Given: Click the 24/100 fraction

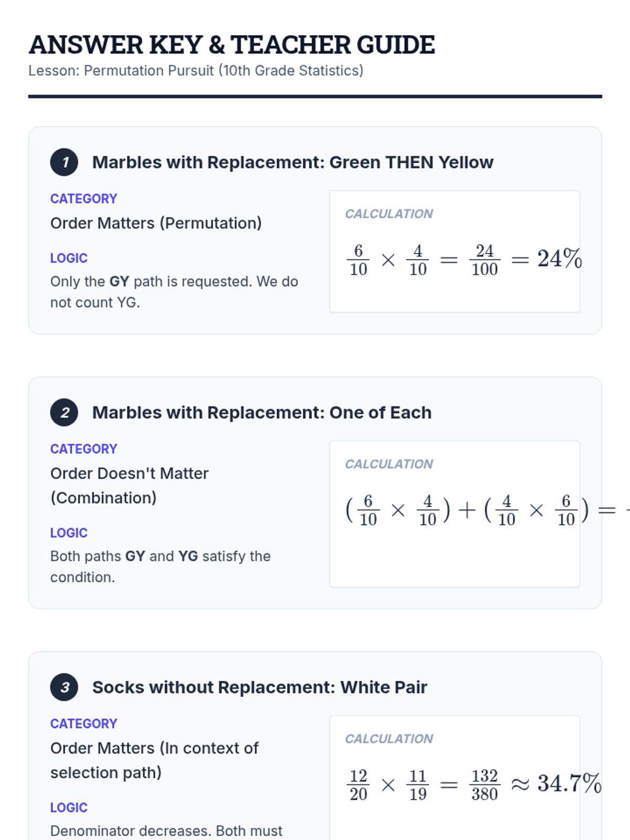Looking at the screenshot, I should click(484, 260).
